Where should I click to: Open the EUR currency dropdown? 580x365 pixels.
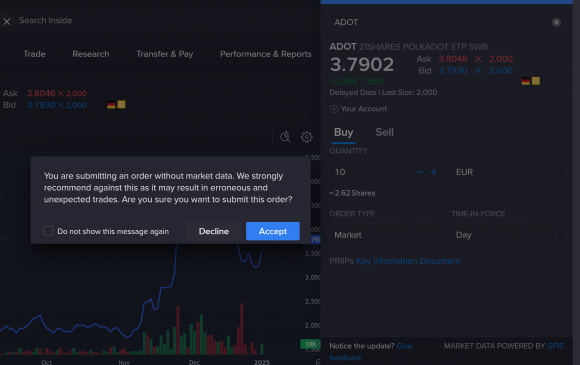click(x=507, y=172)
